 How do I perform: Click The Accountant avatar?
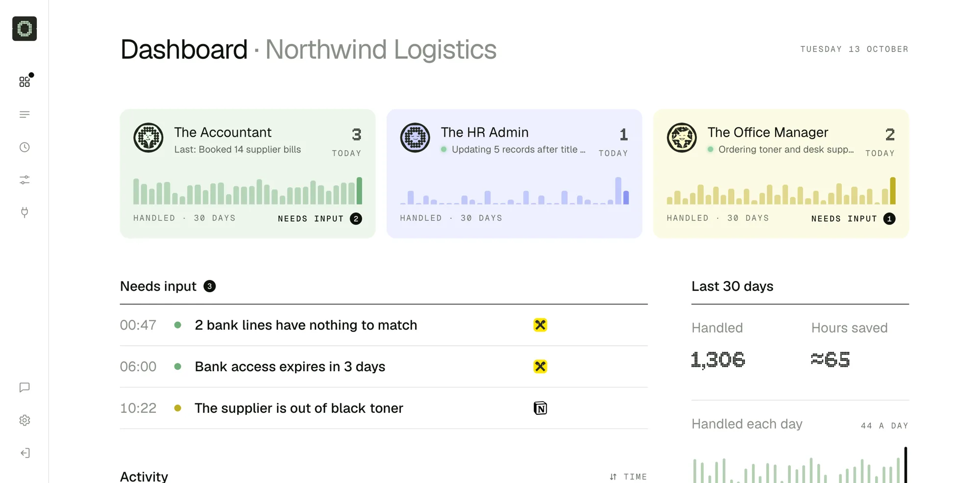pos(148,138)
